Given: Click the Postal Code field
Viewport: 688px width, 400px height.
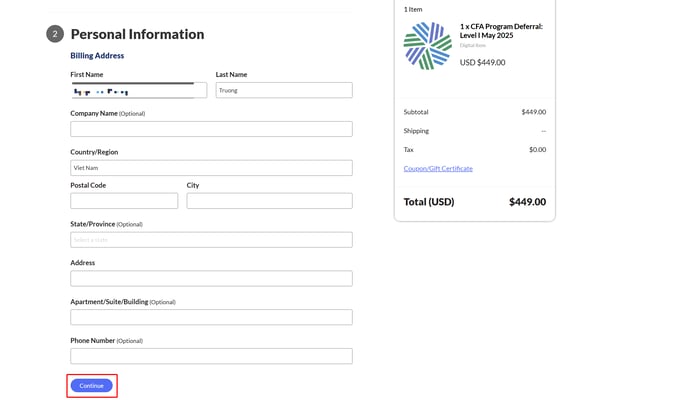Looking at the screenshot, I should (124, 201).
